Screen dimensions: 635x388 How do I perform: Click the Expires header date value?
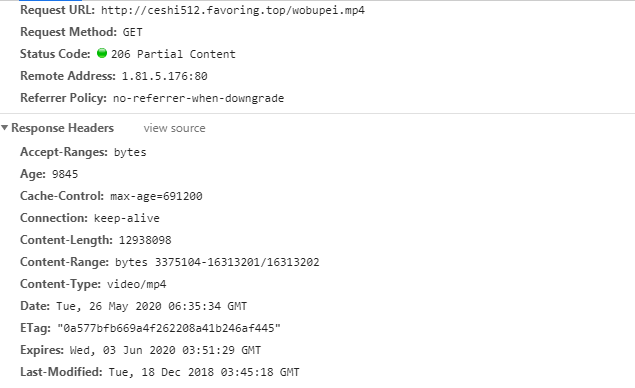pos(165,350)
